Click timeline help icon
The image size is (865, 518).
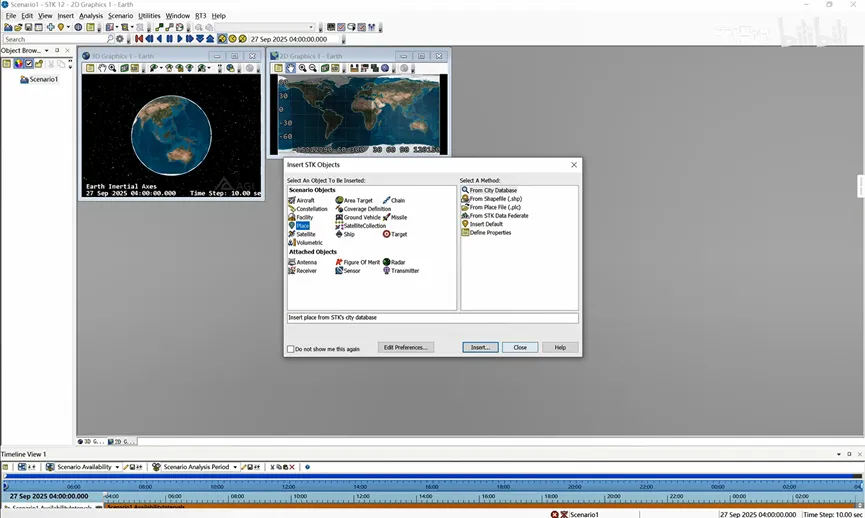click(307, 467)
